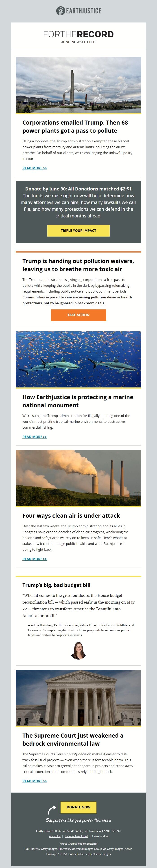Click the orange TAKE ACTION button
Screen dimensions: 157x868
point(78,315)
